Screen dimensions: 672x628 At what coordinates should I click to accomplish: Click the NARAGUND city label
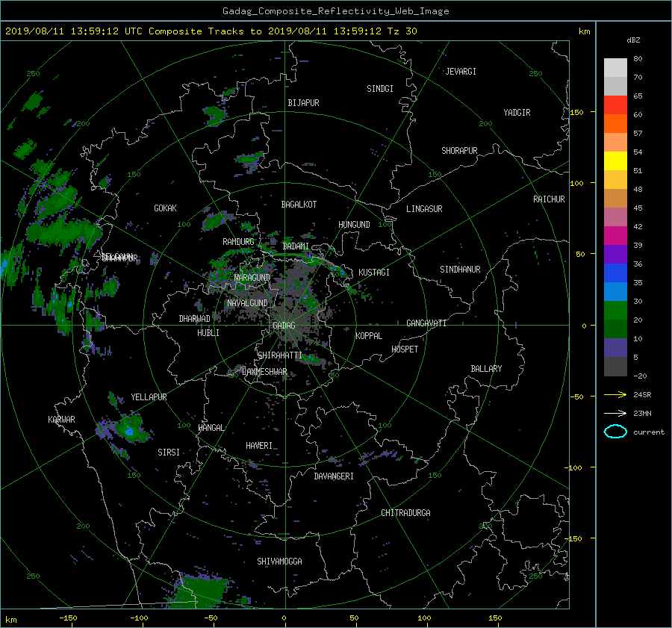tap(252, 278)
